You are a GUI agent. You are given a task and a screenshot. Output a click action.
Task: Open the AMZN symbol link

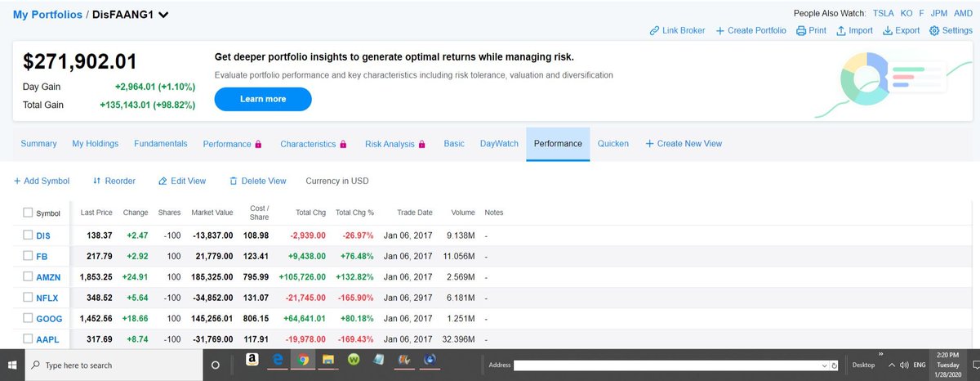click(x=48, y=277)
